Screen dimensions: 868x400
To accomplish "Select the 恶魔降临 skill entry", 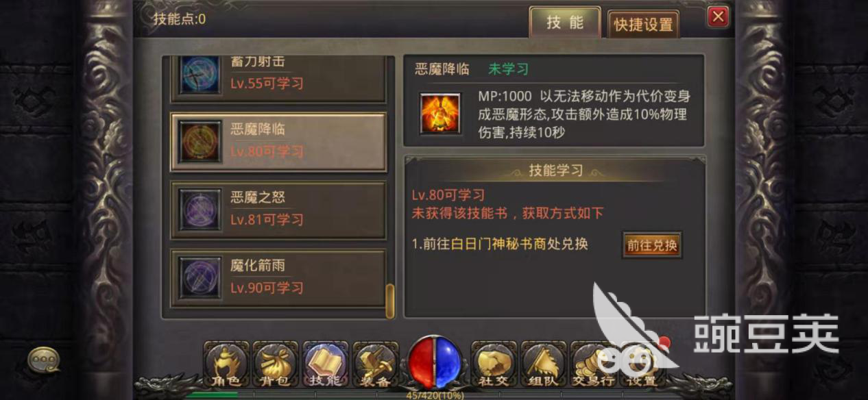I will tap(278, 142).
